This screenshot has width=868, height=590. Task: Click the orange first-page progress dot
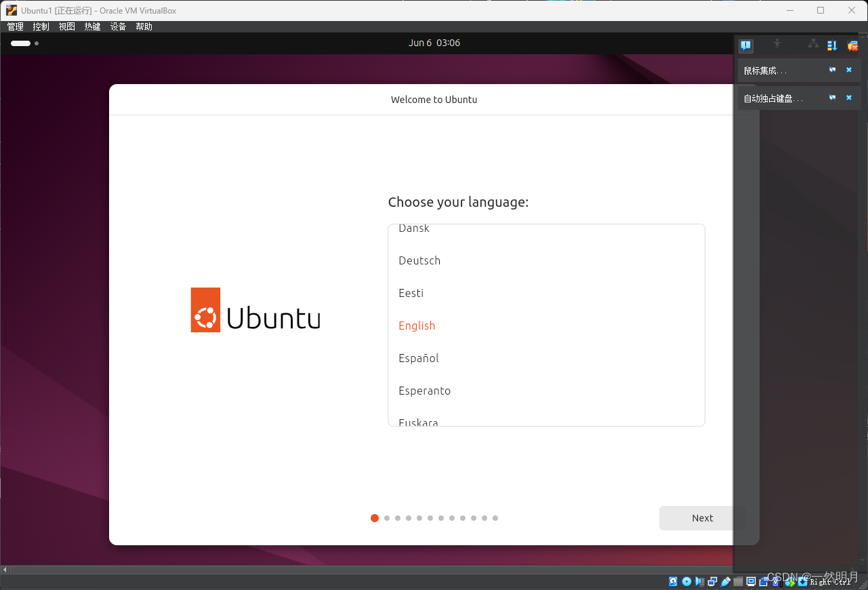375,518
